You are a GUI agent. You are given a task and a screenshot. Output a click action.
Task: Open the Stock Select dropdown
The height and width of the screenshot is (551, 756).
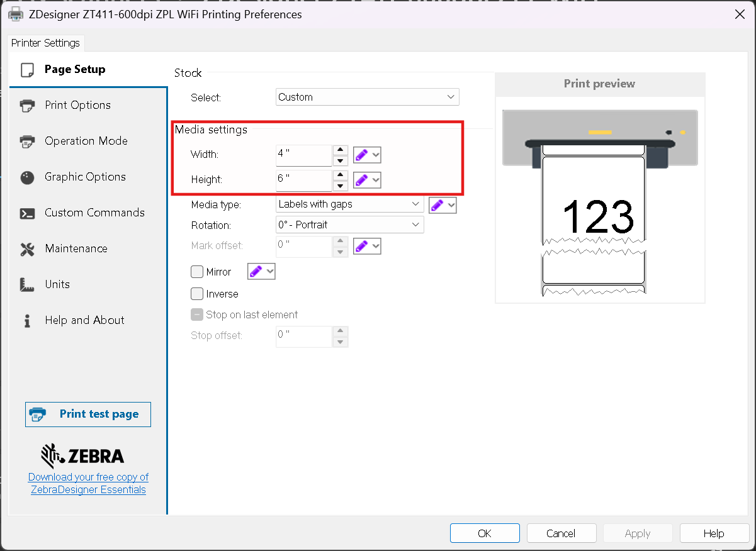tap(368, 97)
